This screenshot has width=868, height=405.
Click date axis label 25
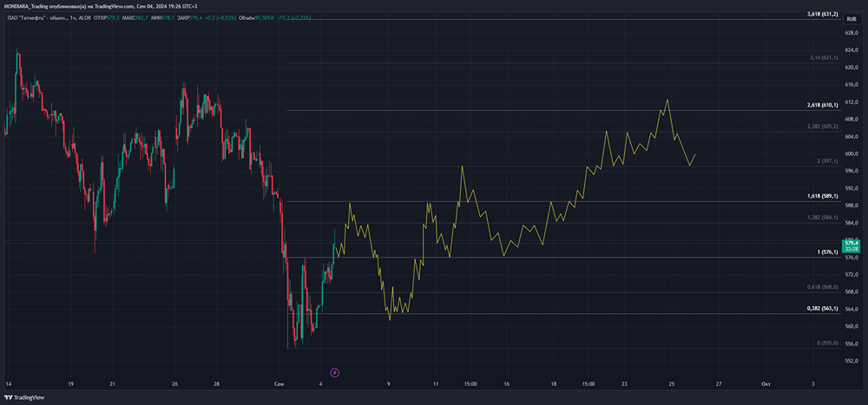click(672, 383)
